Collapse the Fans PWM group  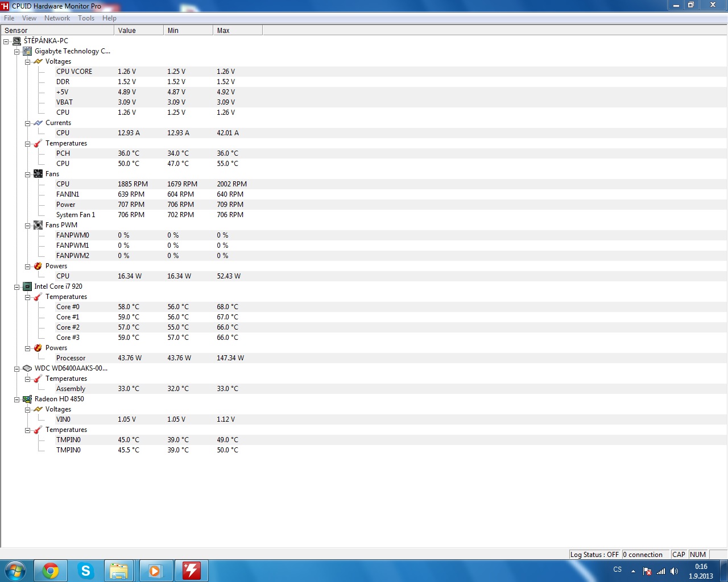[x=27, y=226]
